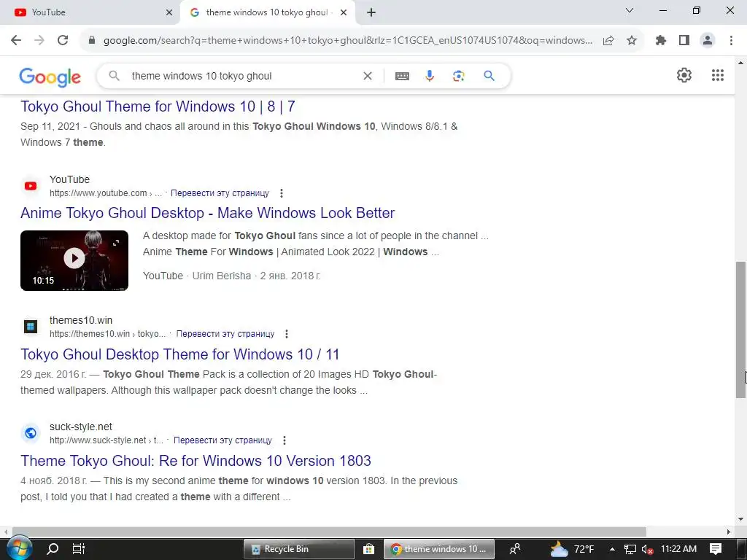
Task: Toggle Chrome side panel icon
Action: tap(684, 41)
